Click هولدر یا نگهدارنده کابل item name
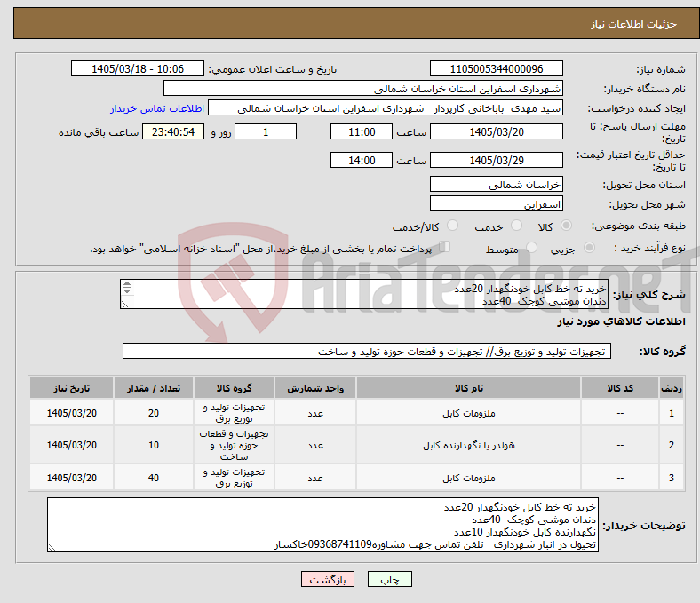 (469, 446)
